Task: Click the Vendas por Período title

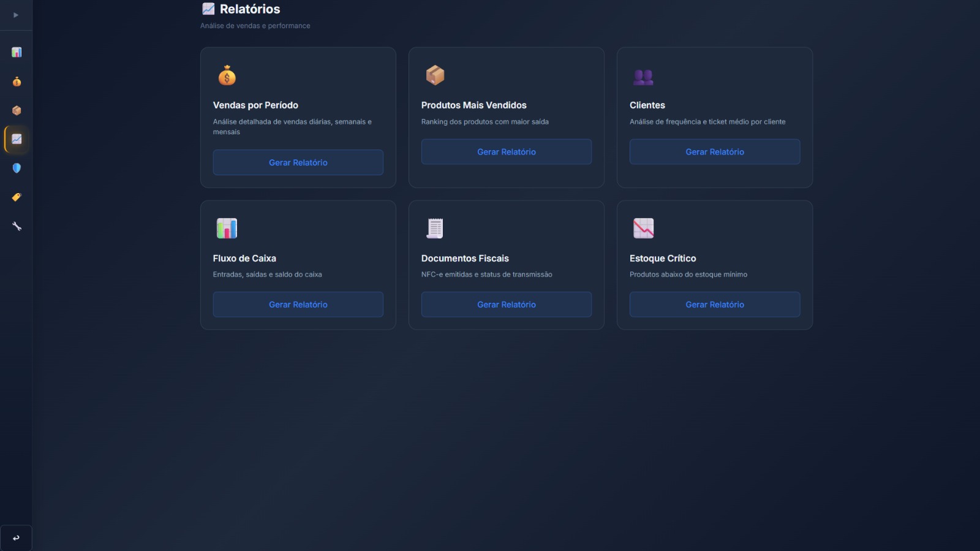Action: click(x=255, y=105)
